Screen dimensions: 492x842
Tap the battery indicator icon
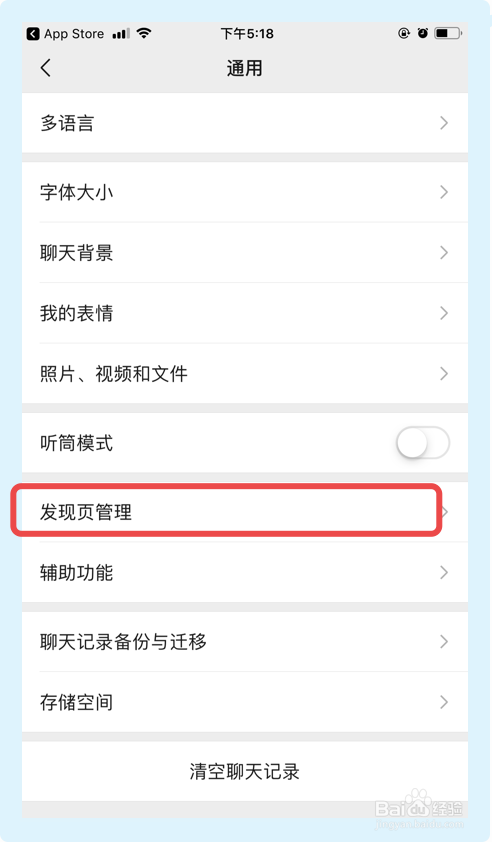[448, 33]
